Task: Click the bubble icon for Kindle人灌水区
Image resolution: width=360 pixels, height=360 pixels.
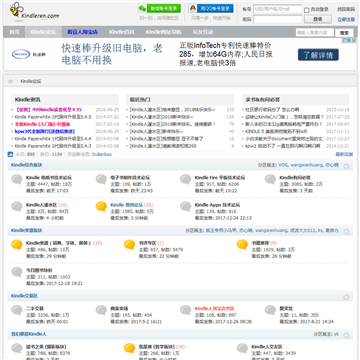Action: tap(17, 207)
